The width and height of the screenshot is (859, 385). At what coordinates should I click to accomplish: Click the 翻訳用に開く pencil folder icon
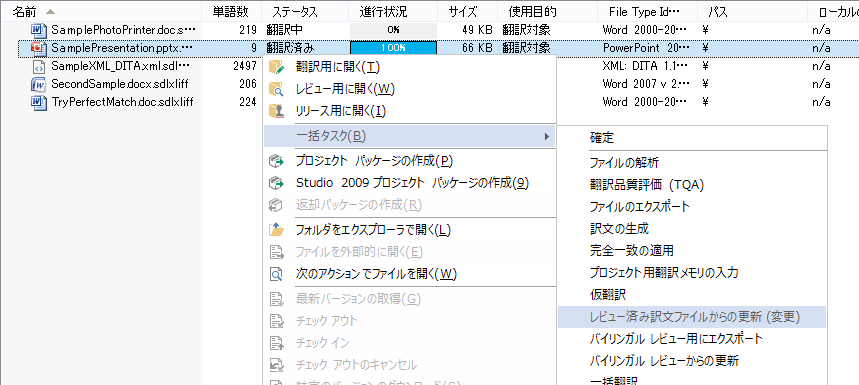pos(277,67)
